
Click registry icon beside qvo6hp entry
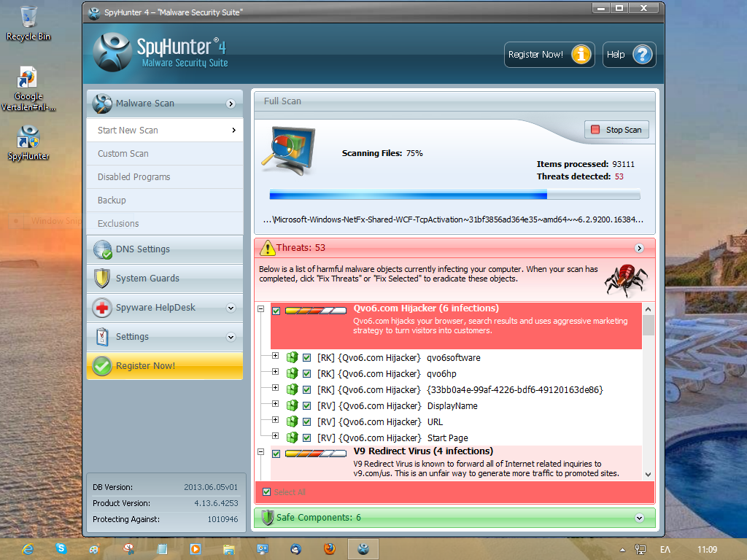click(x=292, y=374)
